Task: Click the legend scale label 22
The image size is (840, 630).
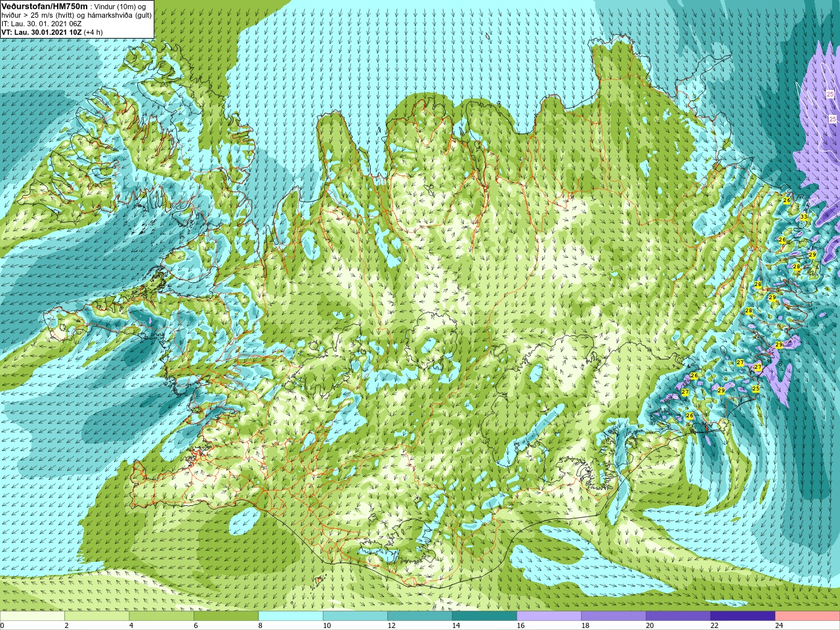Action: [715, 626]
